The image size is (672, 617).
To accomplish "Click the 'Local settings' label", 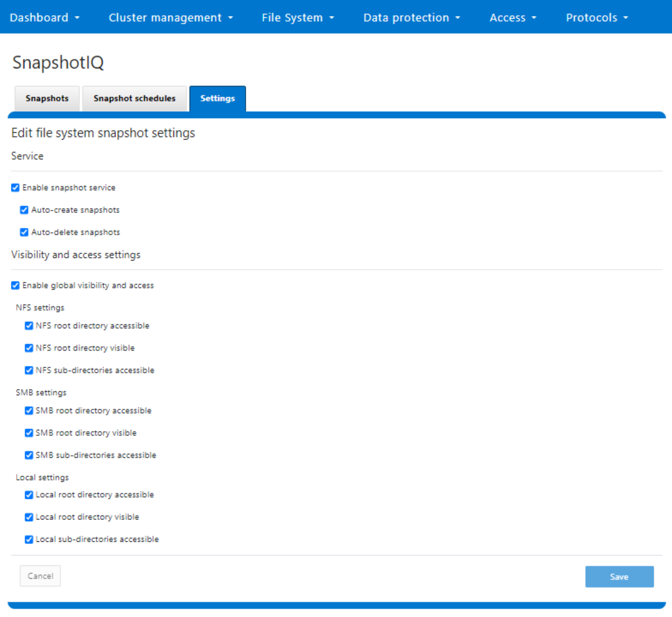I will pyautogui.click(x=42, y=477).
